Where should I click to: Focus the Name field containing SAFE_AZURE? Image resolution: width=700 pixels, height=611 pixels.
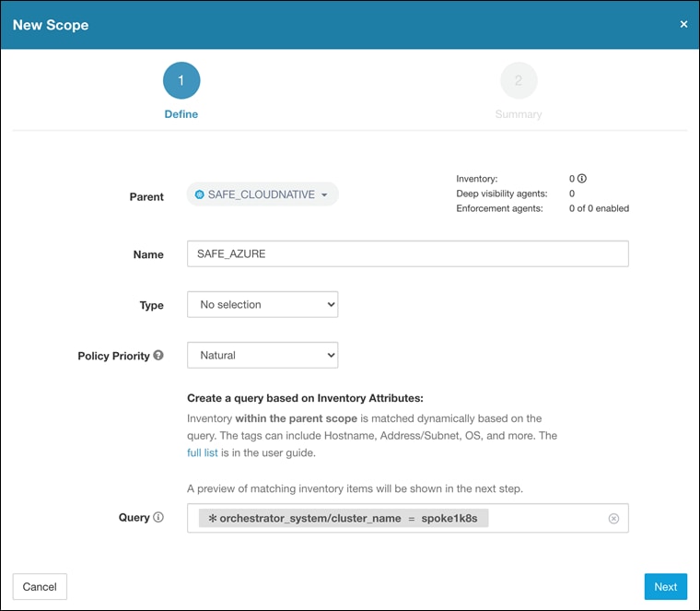(407, 253)
